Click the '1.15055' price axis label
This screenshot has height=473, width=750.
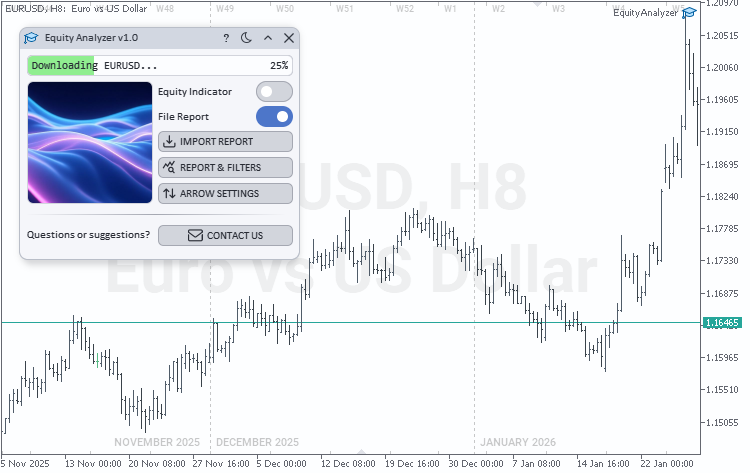click(722, 422)
